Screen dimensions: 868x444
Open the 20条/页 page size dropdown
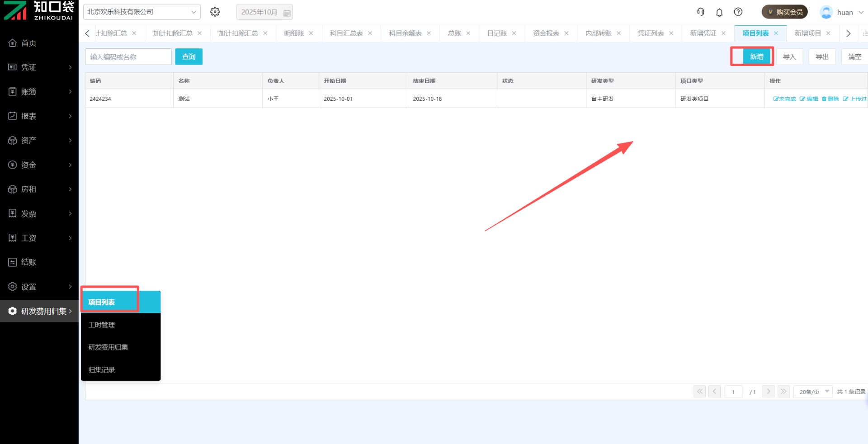coord(812,392)
